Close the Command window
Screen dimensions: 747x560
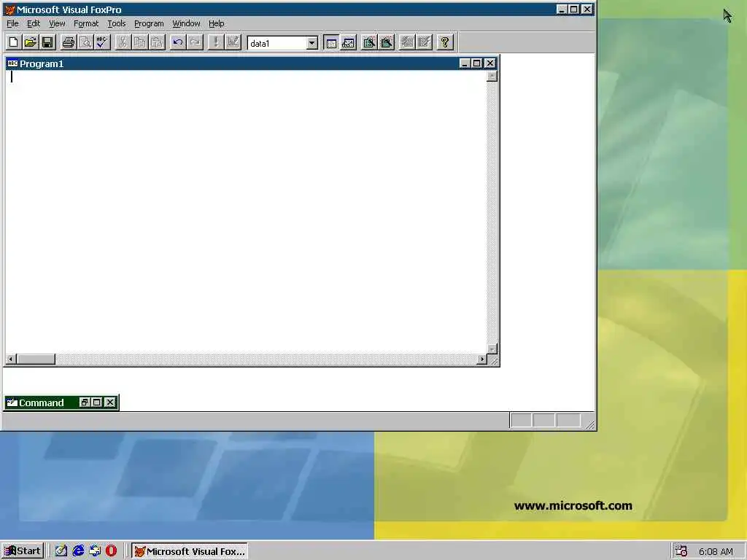(x=110, y=402)
